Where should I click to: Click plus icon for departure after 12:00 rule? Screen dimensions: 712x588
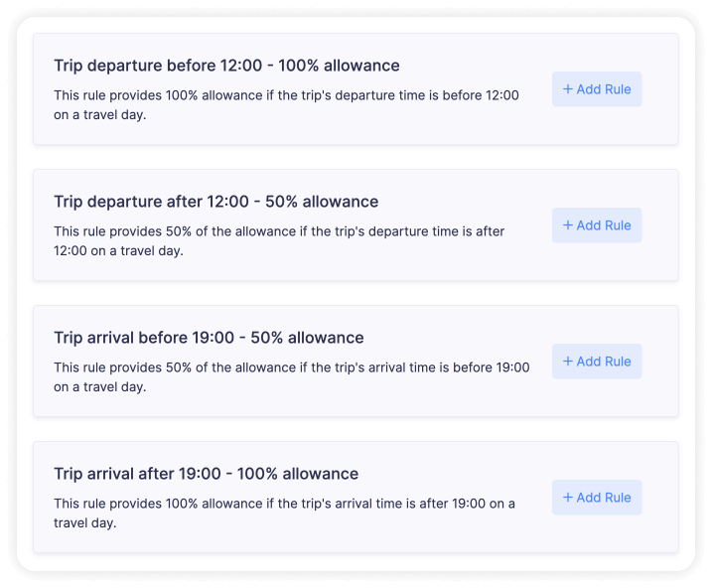point(568,225)
